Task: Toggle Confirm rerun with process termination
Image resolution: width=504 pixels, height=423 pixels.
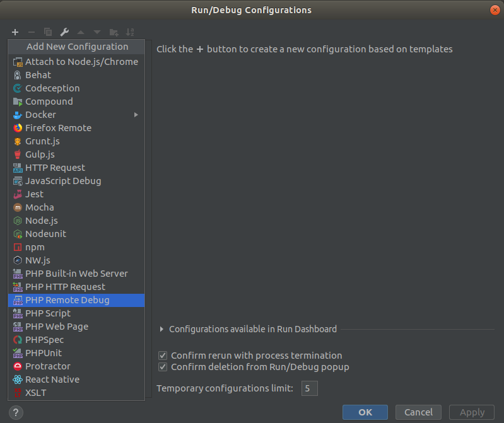Action: [163, 356]
